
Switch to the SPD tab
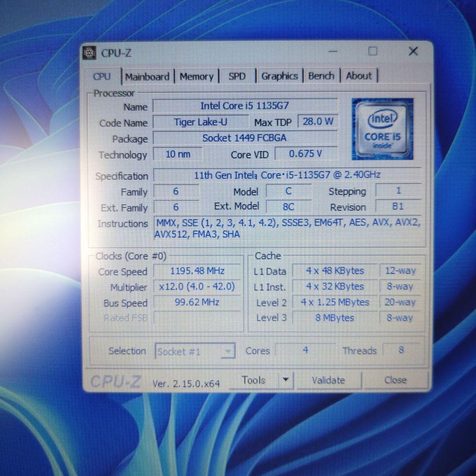237,76
